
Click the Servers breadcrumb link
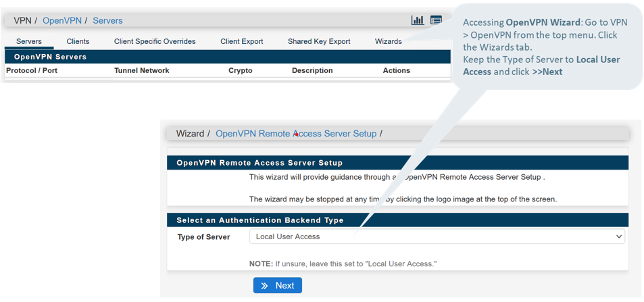[x=107, y=21]
